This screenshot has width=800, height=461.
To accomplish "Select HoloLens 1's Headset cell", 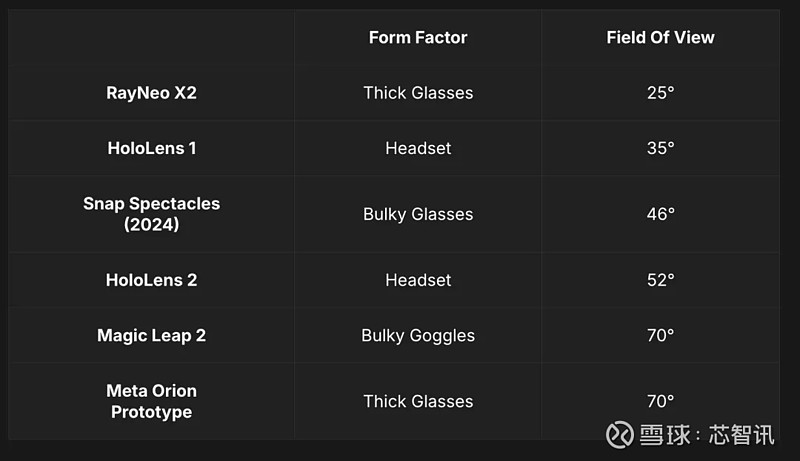I will (418, 148).
